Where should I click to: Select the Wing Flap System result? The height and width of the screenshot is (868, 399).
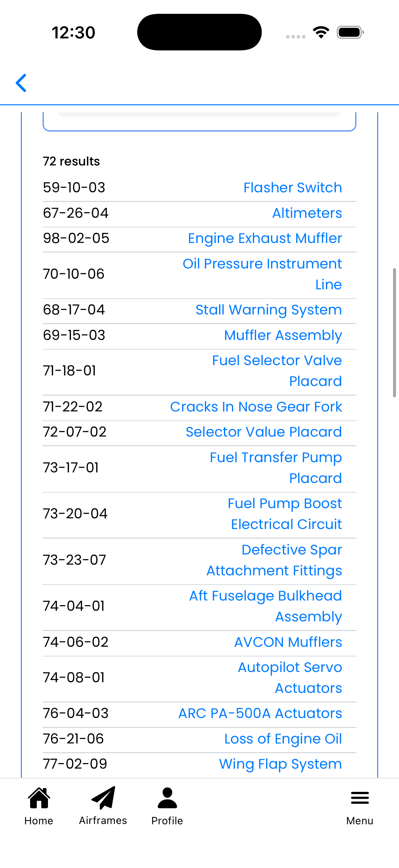coord(281,764)
